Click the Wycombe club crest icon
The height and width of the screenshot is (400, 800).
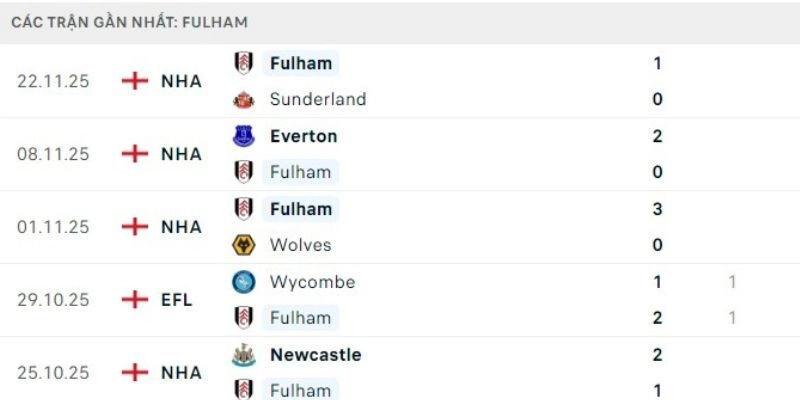pyautogui.click(x=242, y=282)
